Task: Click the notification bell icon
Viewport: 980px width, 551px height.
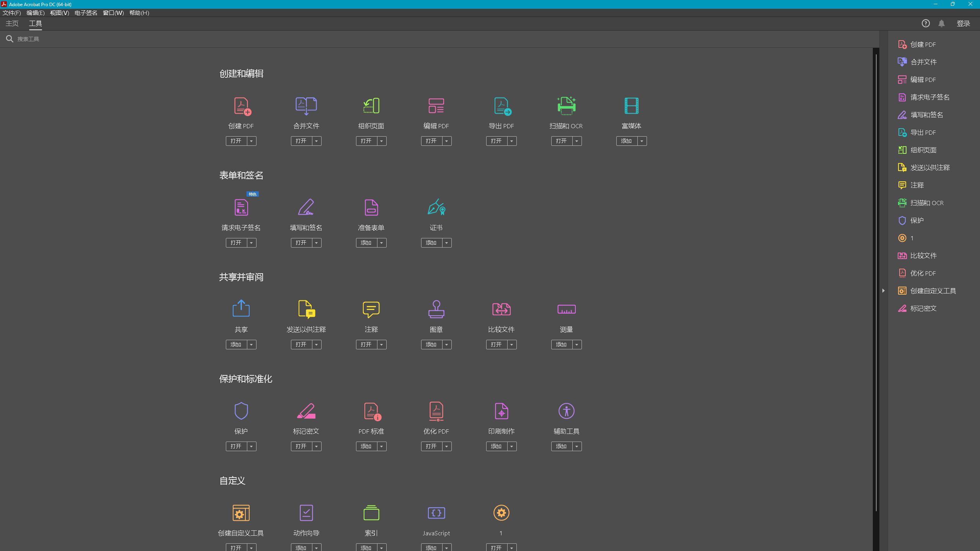Action: click(941, 23)
